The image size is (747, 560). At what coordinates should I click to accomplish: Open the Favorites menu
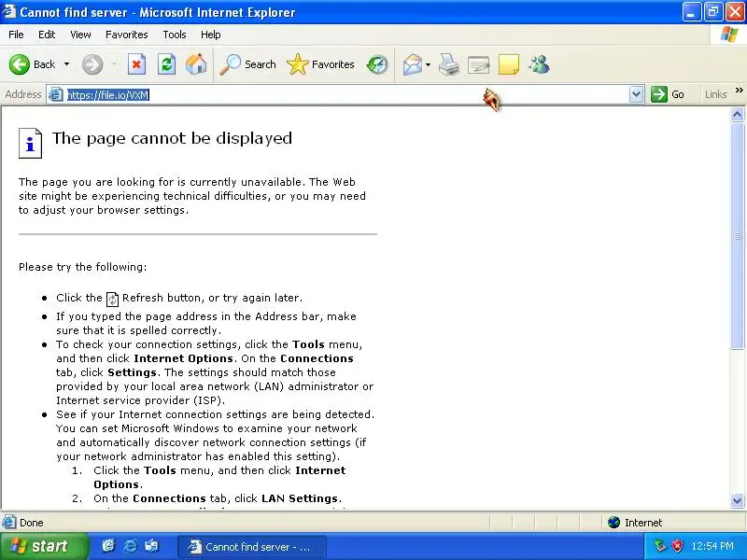click(127, 35)
